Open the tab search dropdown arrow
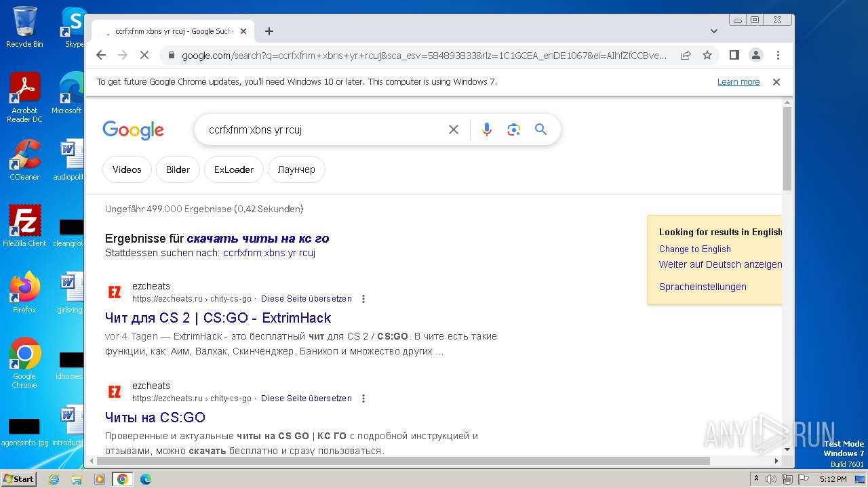868x488 pixels. pyautogui.click(x=714, y=31)
